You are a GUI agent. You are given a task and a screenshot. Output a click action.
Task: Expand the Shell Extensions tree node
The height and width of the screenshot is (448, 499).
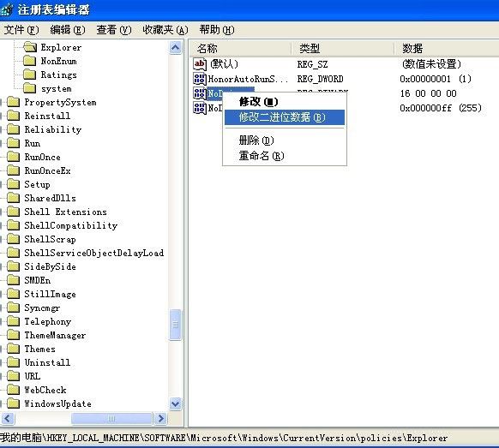click(x=1, y=212)
